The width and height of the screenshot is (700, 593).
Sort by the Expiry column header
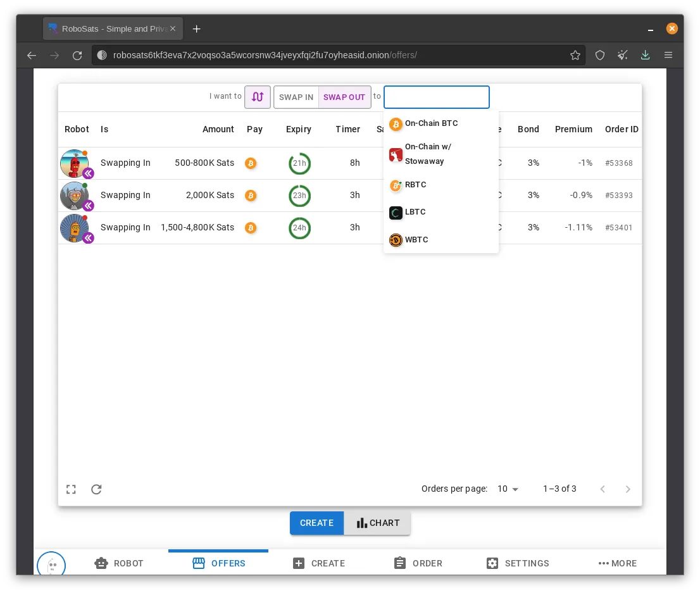(x=299, y=129)
